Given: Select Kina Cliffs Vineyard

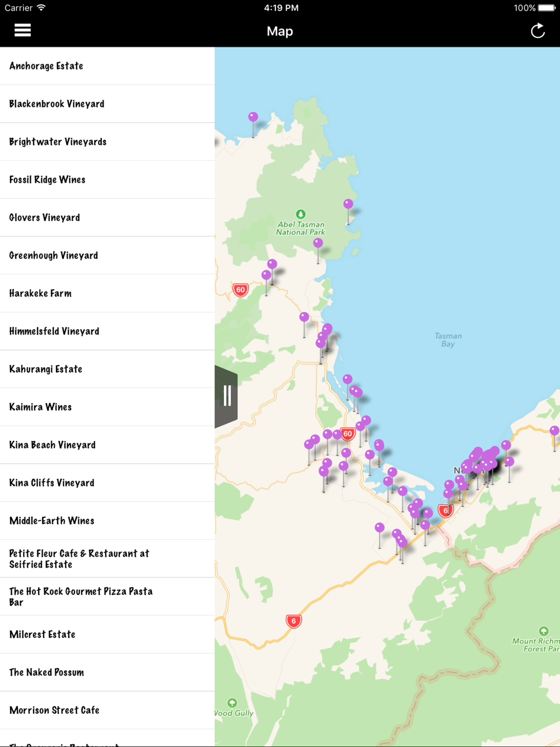Looking at the screenshot, I should tap(108, 483).
